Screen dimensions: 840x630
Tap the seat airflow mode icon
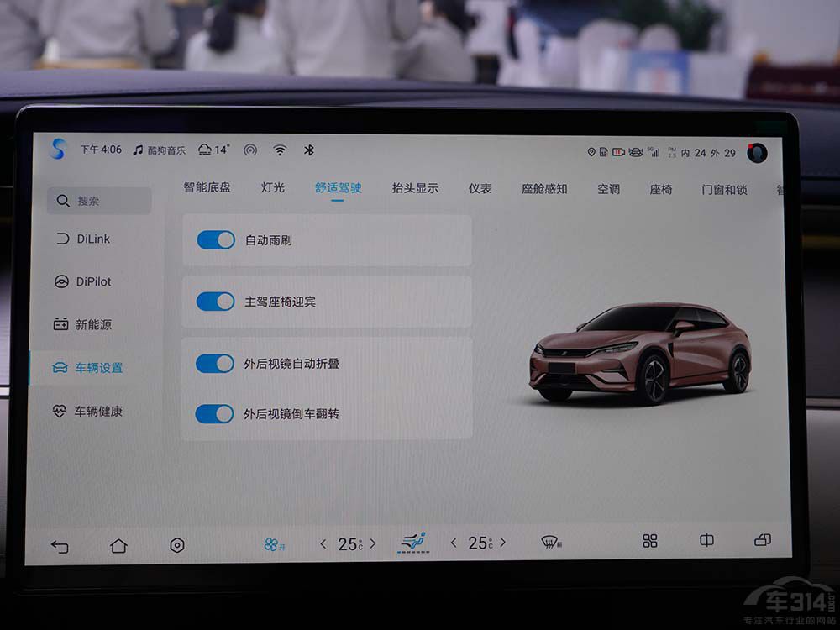412,543
